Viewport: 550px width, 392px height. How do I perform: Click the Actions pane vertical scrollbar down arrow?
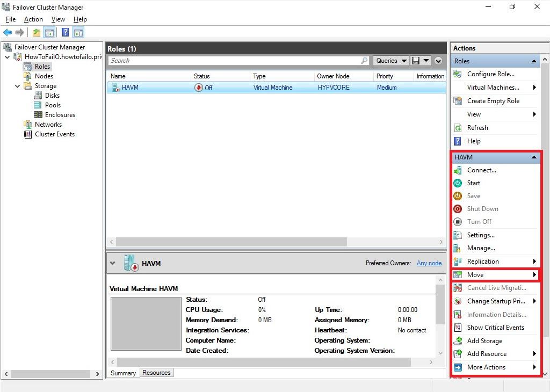tap(545, 374)
